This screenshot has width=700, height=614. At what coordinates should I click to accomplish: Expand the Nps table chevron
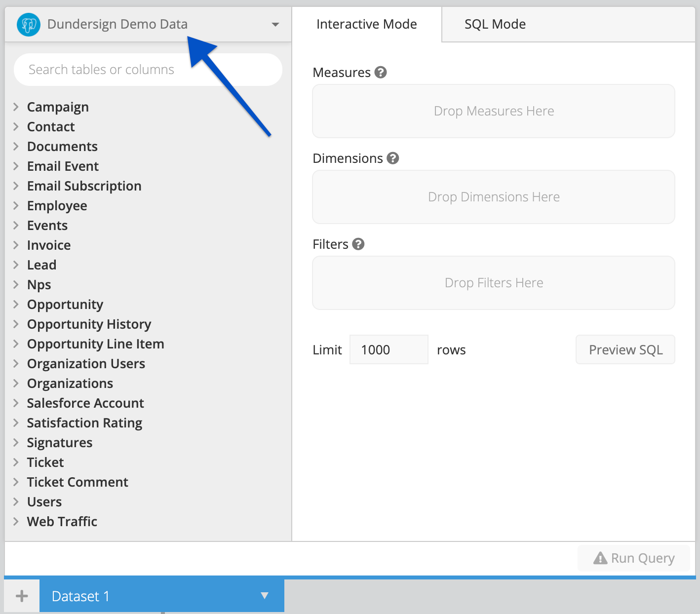16,284
